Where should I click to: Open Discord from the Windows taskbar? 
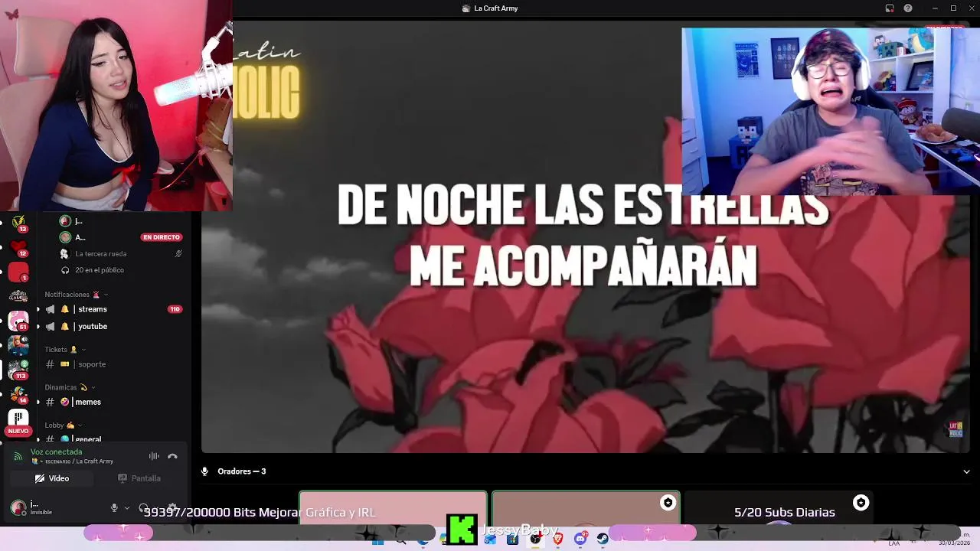point(580,540)
